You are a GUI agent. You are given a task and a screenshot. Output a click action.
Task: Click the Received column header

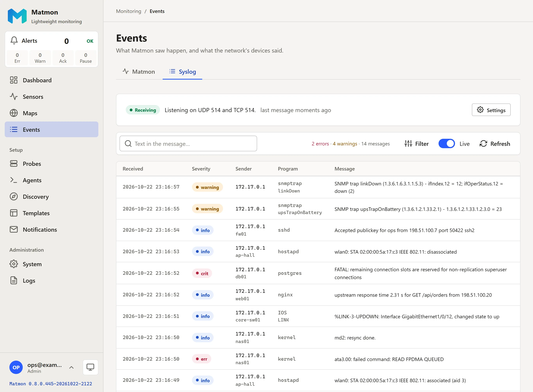pos(133,169)
